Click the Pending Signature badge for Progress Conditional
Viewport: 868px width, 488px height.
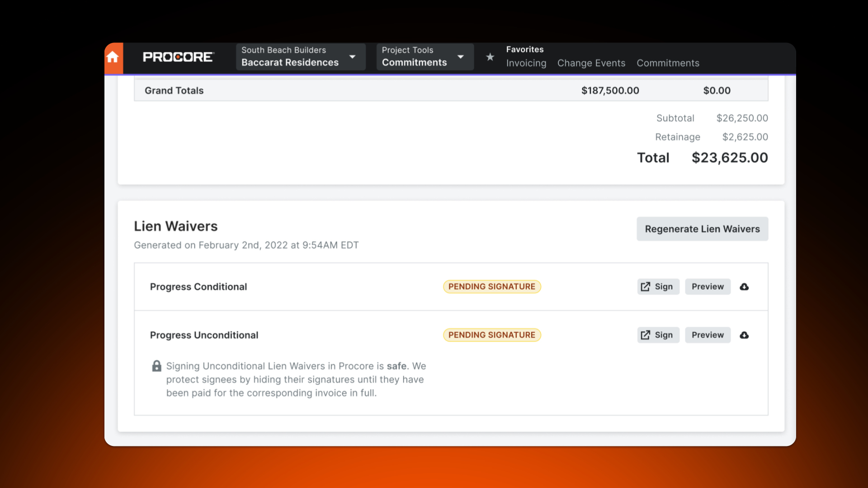coord(491,286)
